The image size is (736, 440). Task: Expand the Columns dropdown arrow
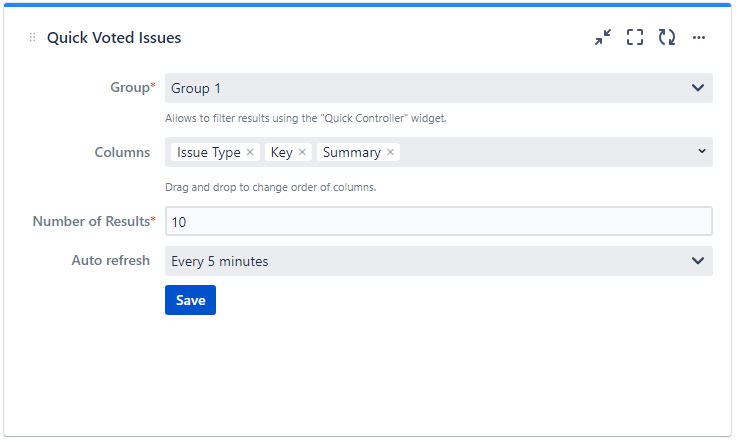701,152
